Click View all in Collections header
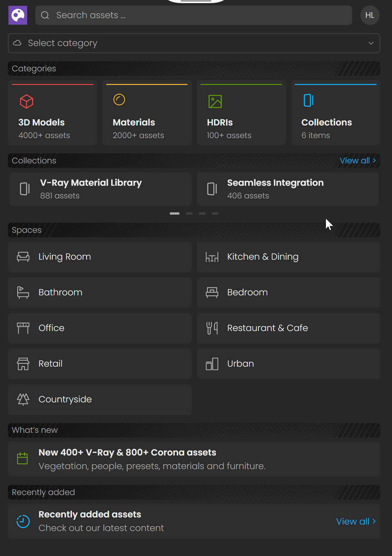Image resolution: width=392 pixels, height=556 pixels. click(358, 160)
